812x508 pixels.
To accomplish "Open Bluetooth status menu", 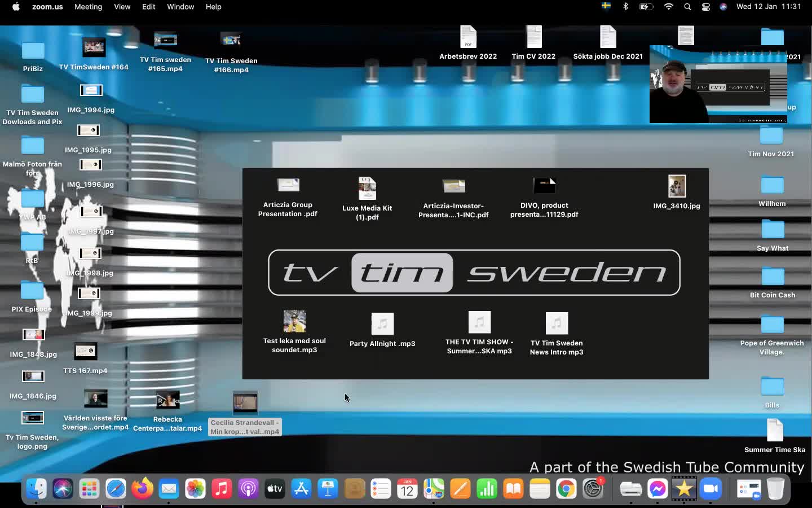I will pyautogui.click(x=625, y=7).
